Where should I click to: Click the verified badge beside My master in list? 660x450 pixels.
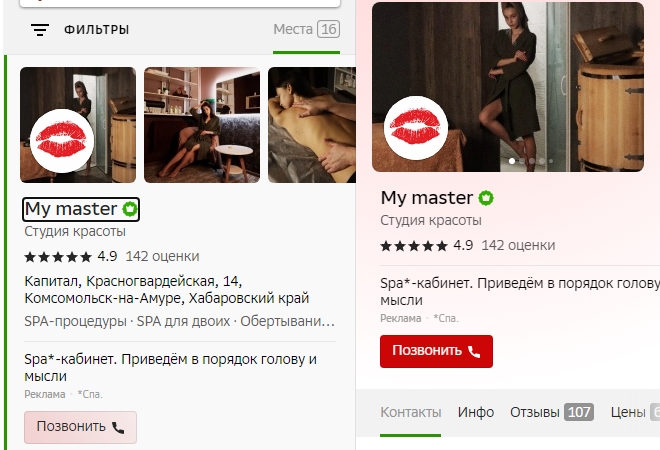[129, 210]
